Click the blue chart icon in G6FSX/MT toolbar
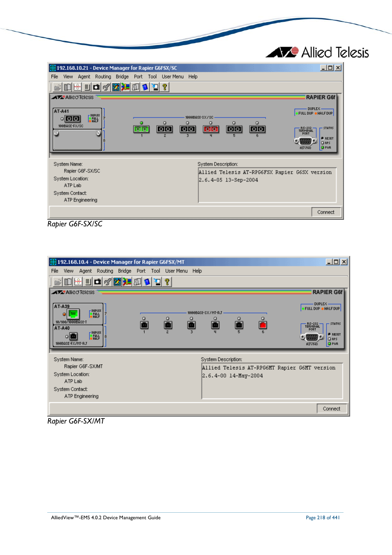 click(117, 282)
